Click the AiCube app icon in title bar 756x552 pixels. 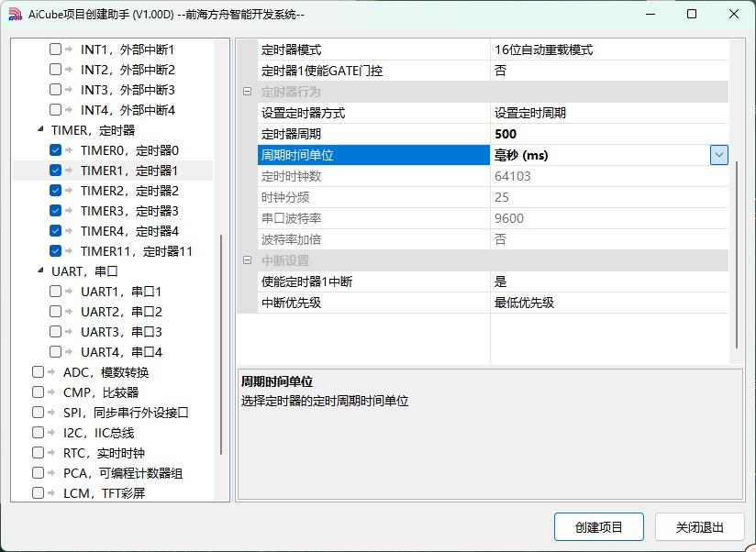click(15, 15)
